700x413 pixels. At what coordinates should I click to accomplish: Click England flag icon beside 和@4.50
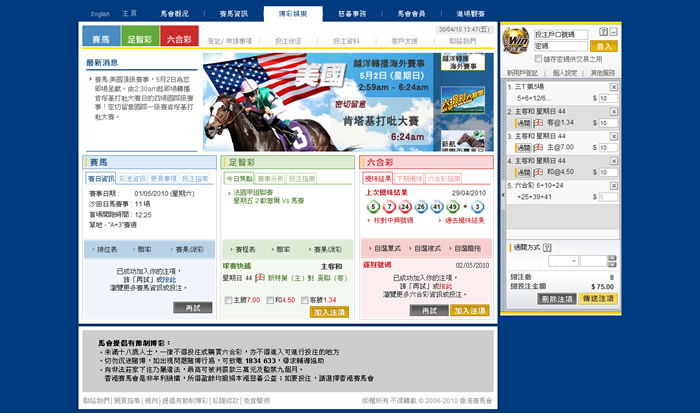tap(538, 172)
